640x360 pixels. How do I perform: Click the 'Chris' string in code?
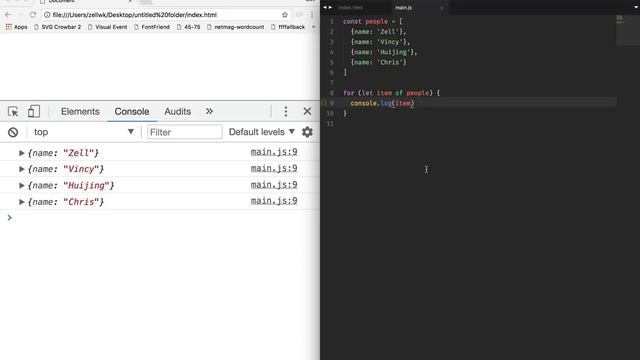click(389, 62)
